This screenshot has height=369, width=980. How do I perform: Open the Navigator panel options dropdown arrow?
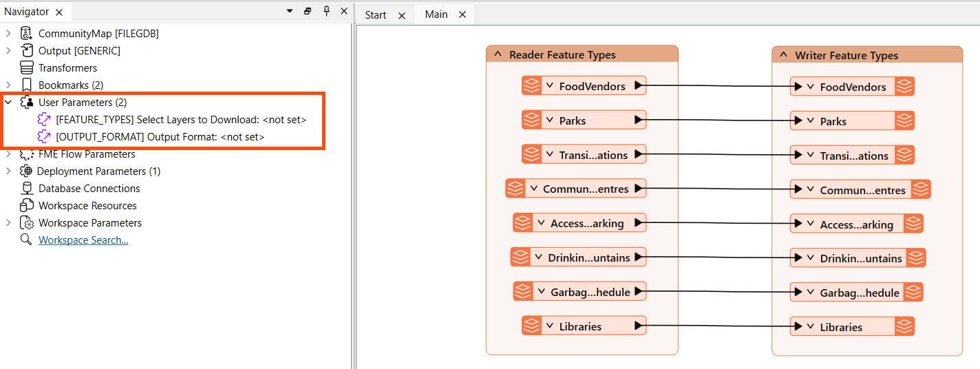(290, 11)
